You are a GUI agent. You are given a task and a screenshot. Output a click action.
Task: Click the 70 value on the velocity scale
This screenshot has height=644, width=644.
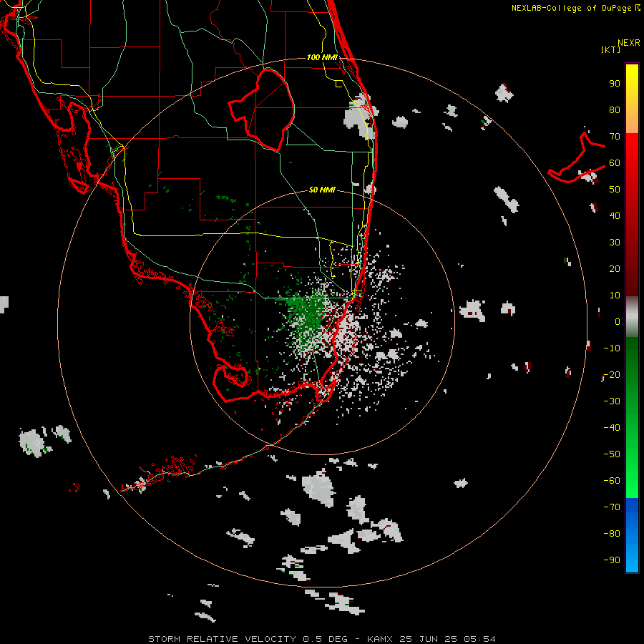coord(615,137)
